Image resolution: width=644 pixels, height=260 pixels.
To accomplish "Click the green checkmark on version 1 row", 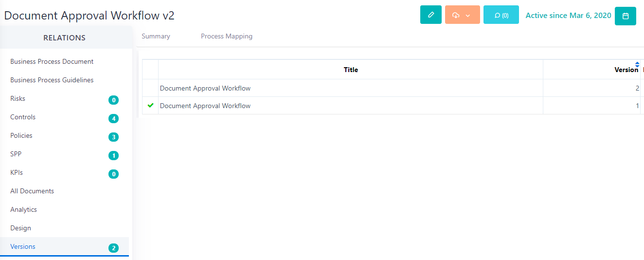I will 150,105.
